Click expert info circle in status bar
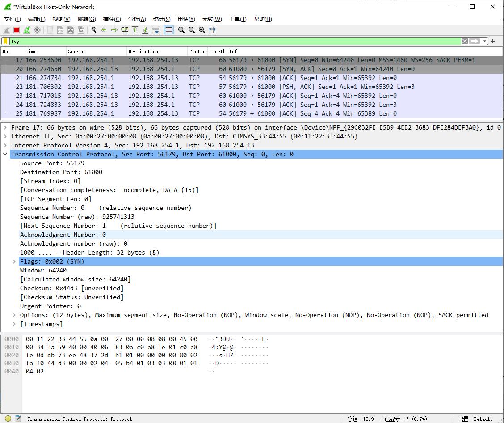The width and height of the screenshot is (504, 423). 8,419
